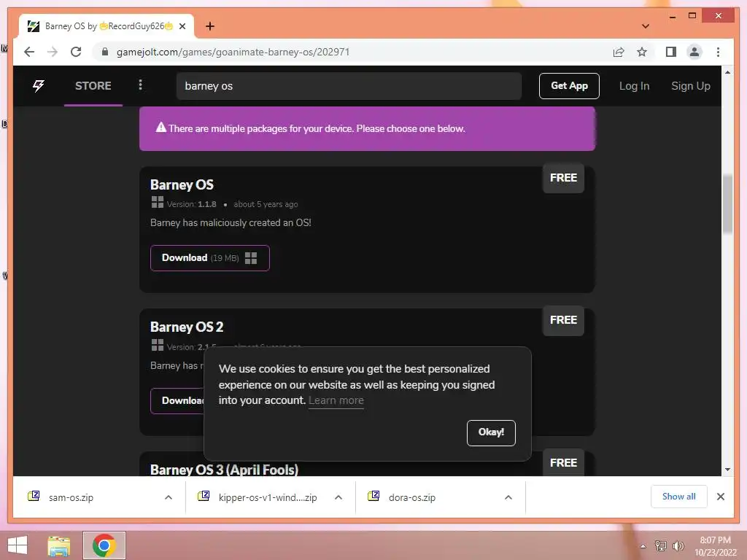Close the Barney OS browser tab
Screen dimensions: 747x560
coord(182,26)
